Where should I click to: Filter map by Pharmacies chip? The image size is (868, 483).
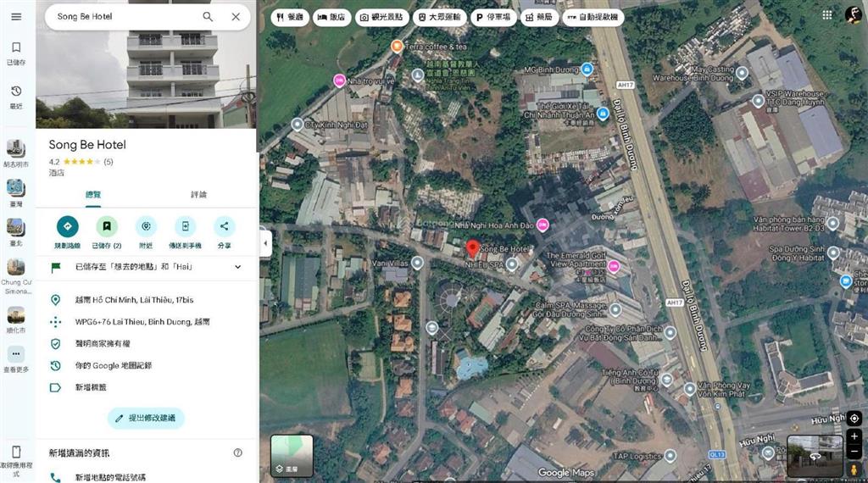[x=539, y=17]
